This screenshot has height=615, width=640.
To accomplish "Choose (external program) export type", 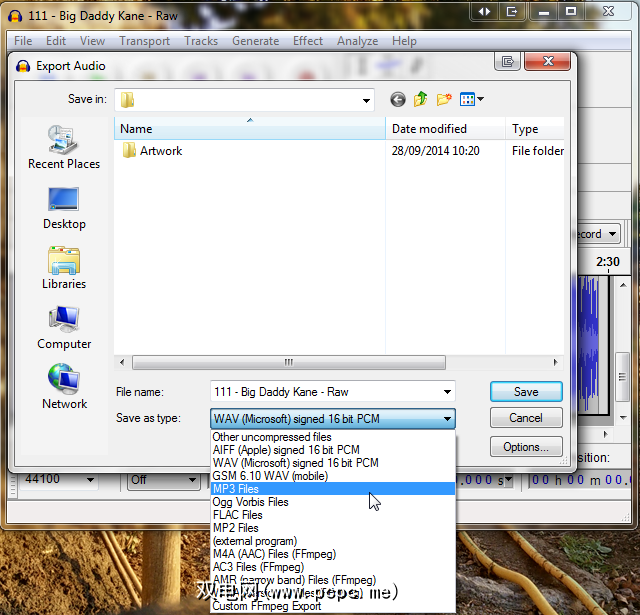I will pos(333,541).
